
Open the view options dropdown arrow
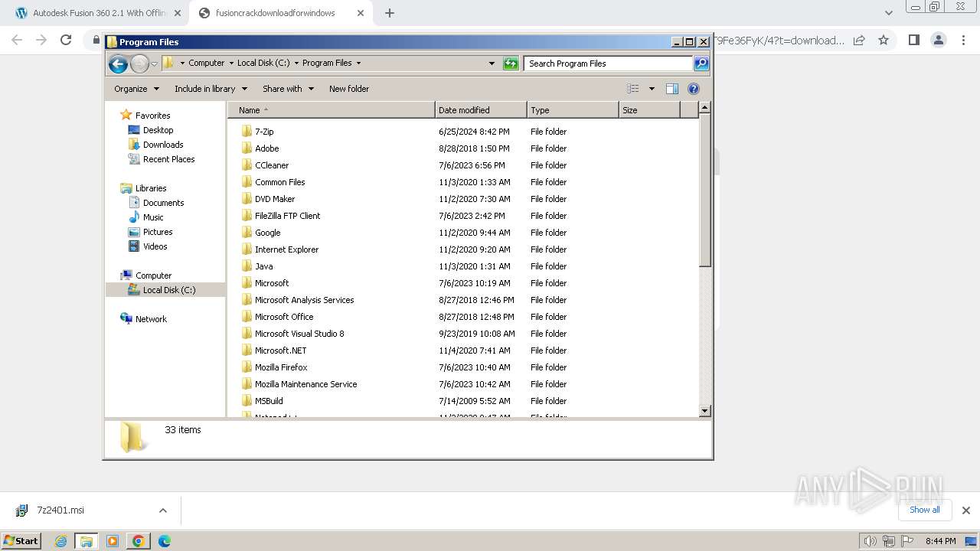pos(652,89)
